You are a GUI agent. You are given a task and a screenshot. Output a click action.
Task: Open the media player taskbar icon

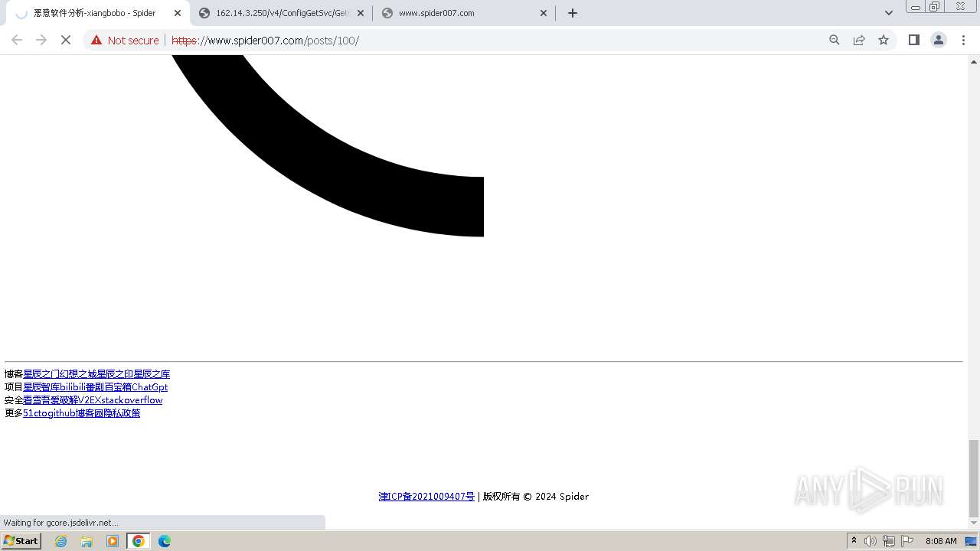tap(113, 541)
